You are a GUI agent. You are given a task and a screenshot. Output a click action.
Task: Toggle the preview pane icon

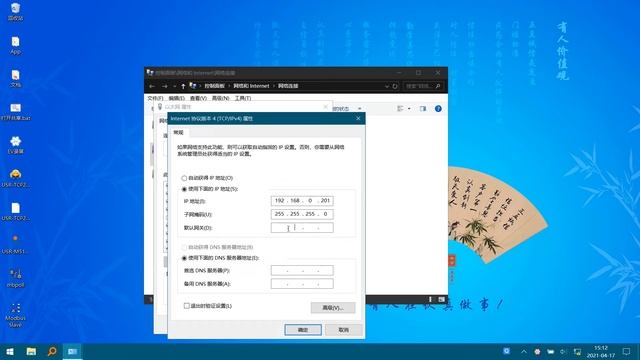[423, 109]
